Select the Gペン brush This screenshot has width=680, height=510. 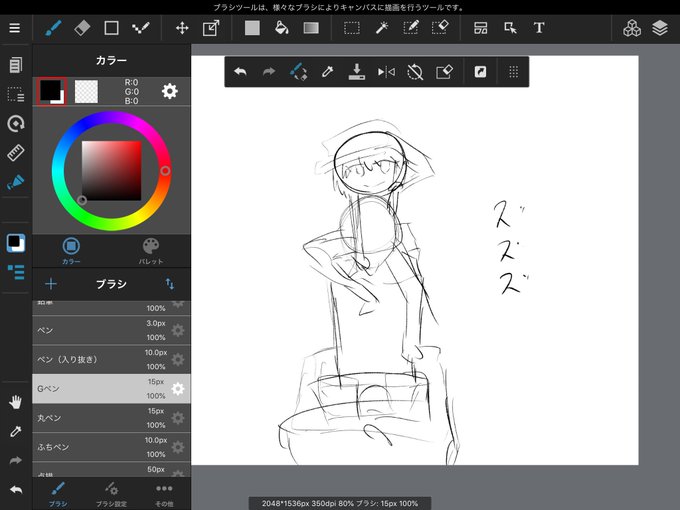[111, 389]
